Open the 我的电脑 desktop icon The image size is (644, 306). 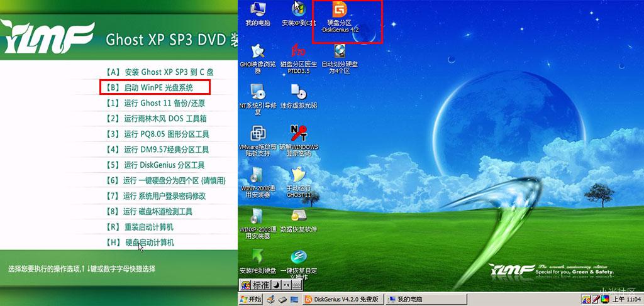257,13
